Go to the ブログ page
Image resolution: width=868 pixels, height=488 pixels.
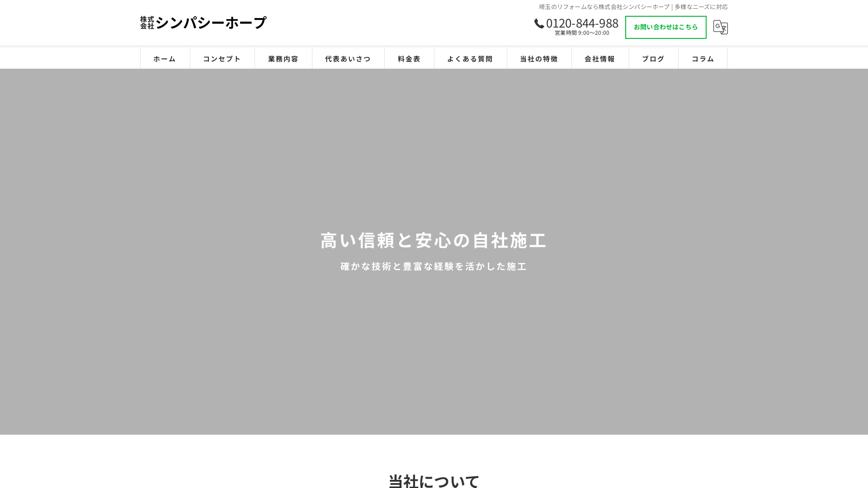point(653,59)
